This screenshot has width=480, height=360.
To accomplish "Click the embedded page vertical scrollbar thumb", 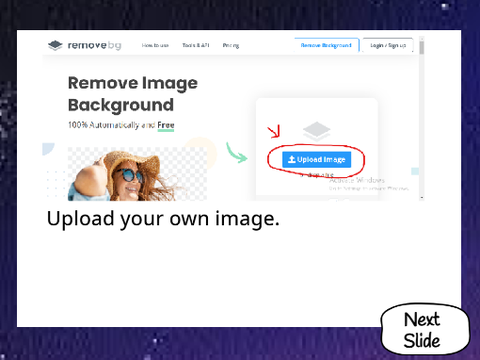I will point(422,47).
